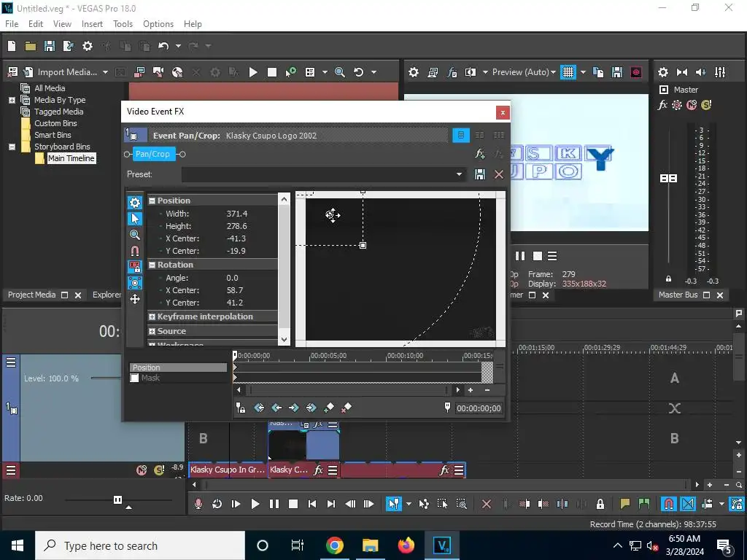Toggle timeline snapping magnet in bottom toolbar
This screenshot has height=560, width=747.
[x=669, y=504]
